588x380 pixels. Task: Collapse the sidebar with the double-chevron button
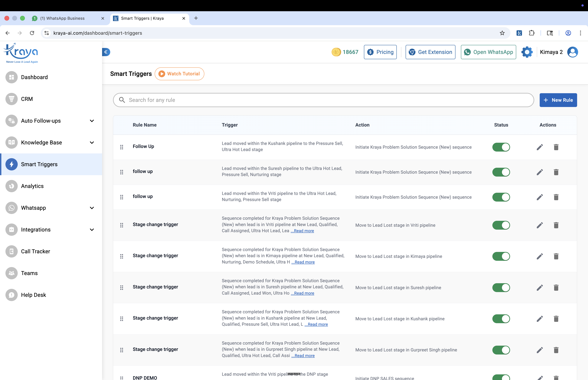tap(106, 52)
